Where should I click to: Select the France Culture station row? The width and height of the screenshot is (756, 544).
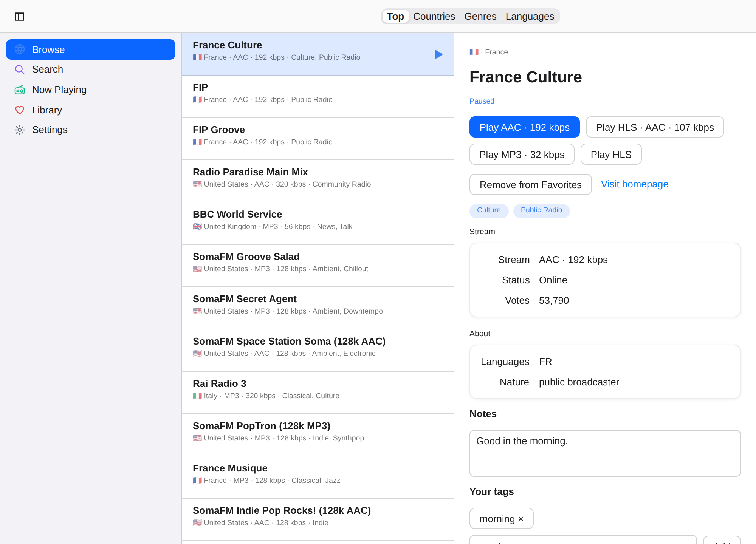point(318,54)
